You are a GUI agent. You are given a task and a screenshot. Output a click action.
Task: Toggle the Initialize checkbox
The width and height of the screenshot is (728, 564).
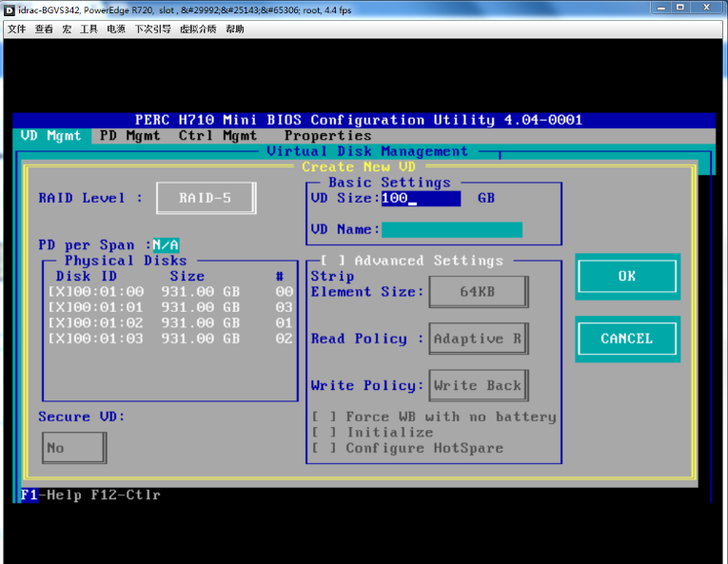(325, 432)
